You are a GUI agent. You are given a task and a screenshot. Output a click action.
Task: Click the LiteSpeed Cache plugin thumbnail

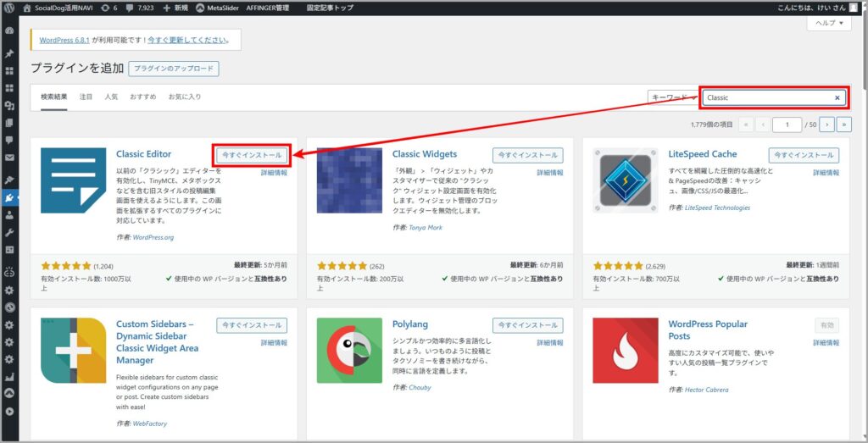click(x=626, y=180)
